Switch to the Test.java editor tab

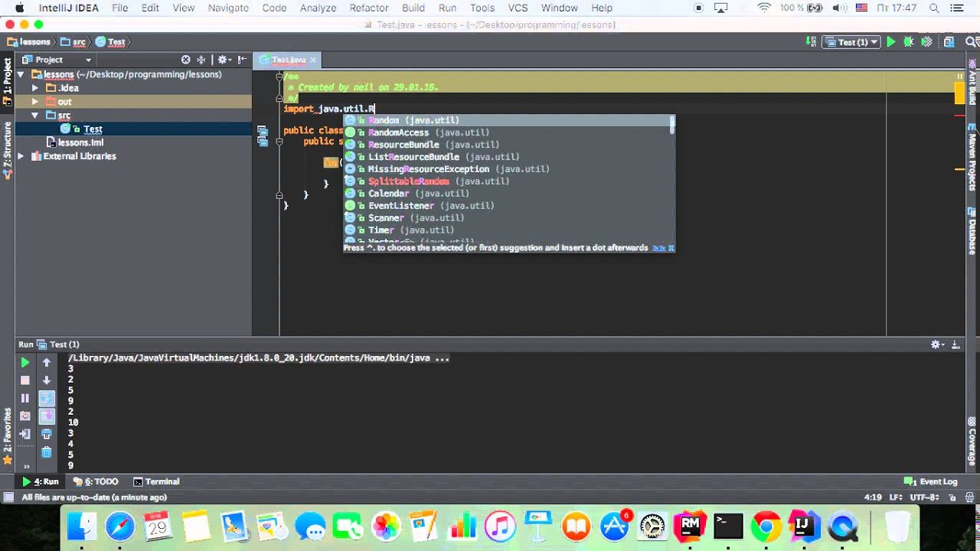tap(289, 60)
